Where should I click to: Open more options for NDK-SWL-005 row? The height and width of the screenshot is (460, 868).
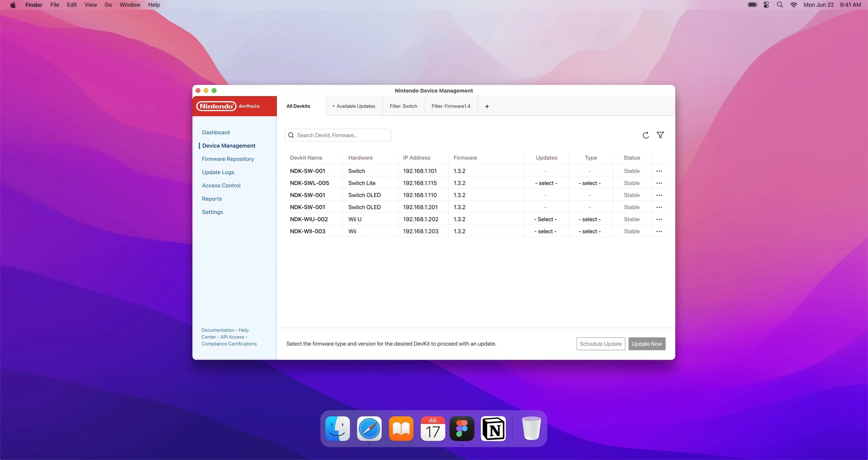pos(659,183)
